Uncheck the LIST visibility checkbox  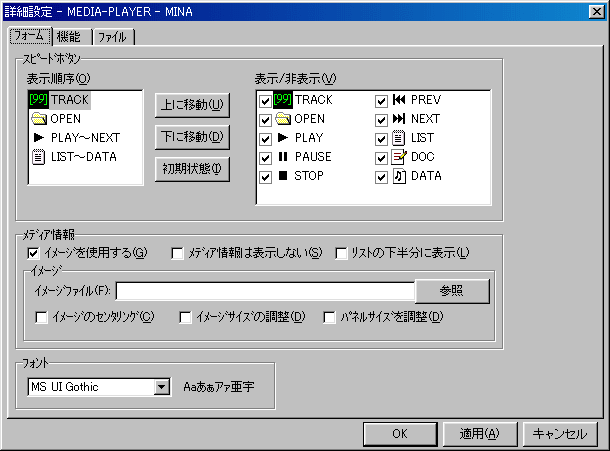pos(381,139)
